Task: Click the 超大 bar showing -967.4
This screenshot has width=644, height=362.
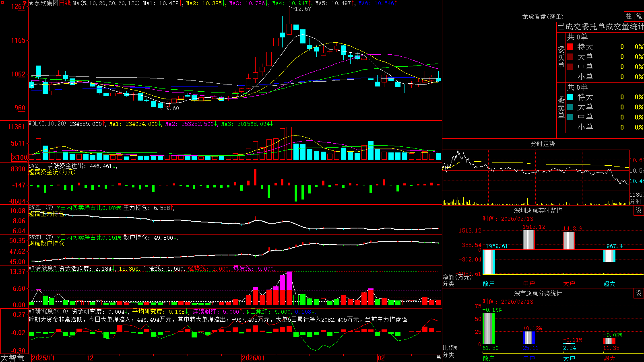Action: point(609,256)
